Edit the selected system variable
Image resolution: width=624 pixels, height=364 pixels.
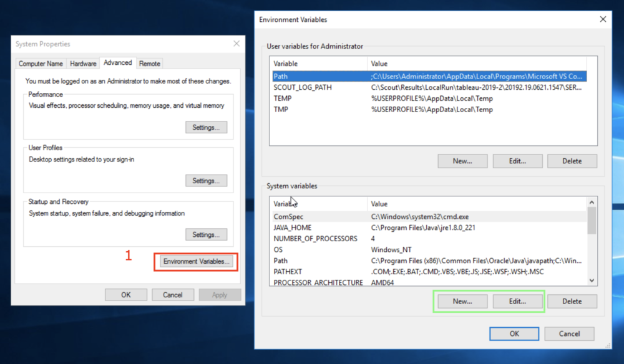coord(517,301)
